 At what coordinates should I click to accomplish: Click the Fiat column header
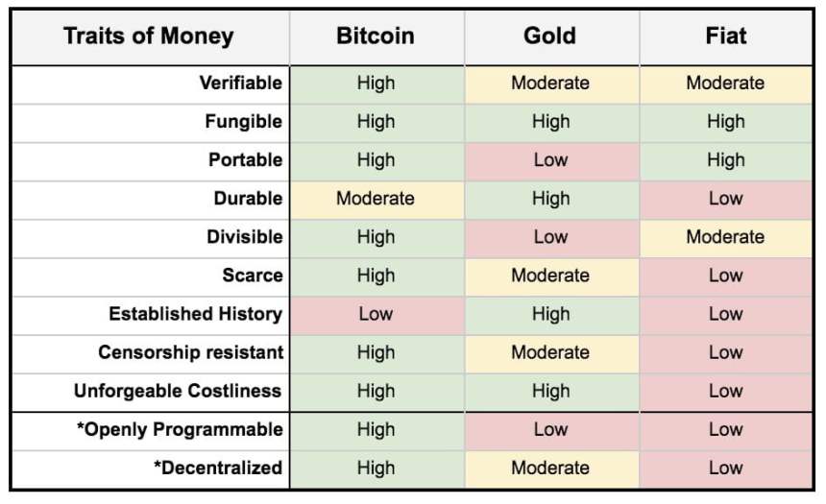click(725, 37)
